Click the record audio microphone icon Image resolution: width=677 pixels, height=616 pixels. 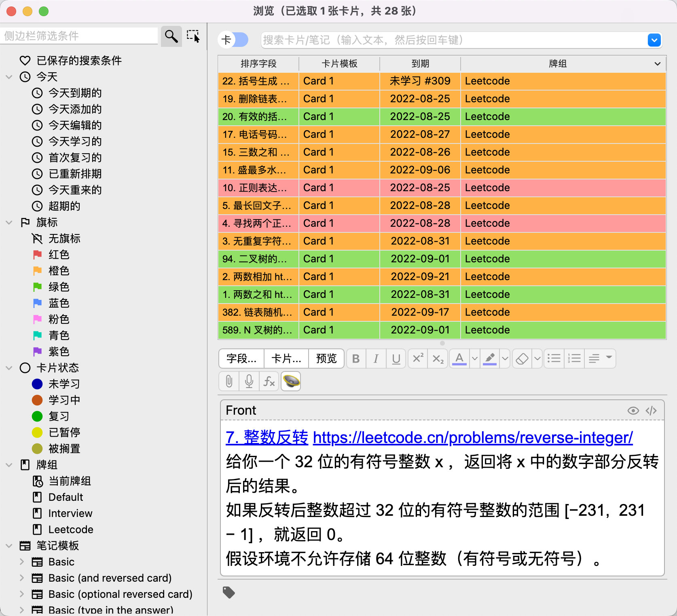(249, 381)
